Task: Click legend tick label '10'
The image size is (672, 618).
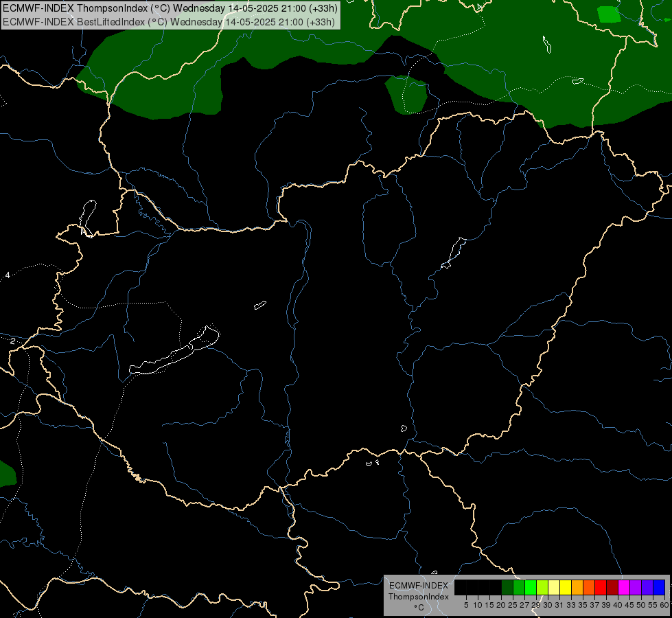Action: point(478,605)
